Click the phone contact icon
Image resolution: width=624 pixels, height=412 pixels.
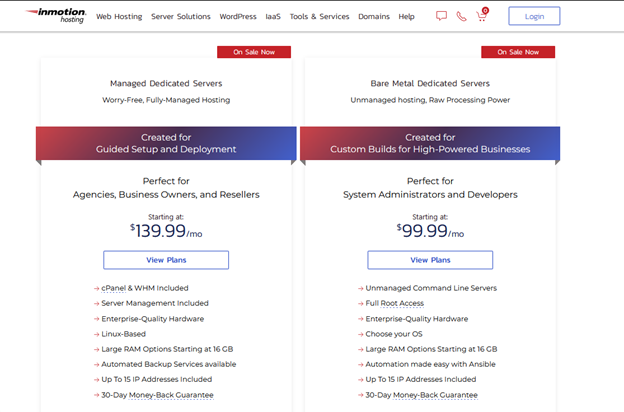coord(461,16)
